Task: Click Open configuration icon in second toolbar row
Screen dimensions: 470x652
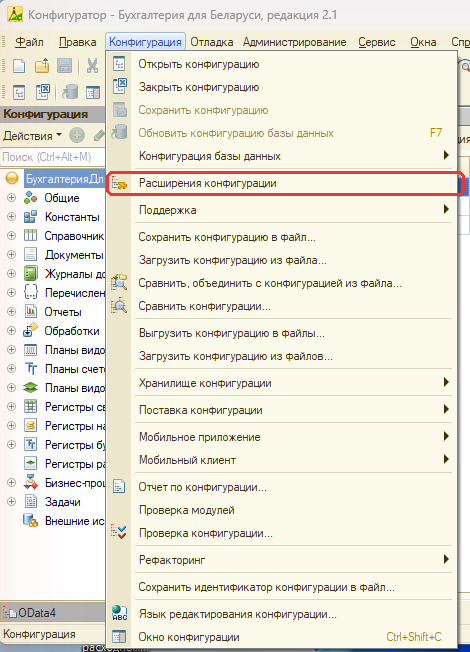Action: pos(19,92)
